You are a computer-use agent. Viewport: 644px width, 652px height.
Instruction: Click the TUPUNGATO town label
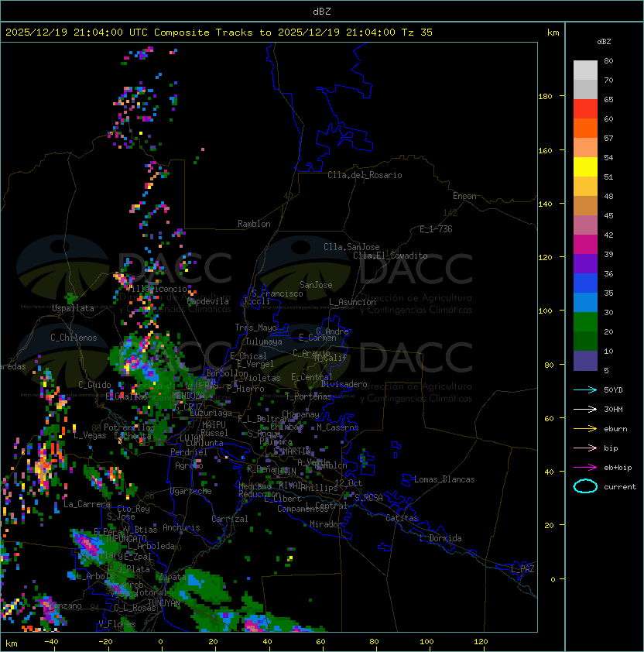point(126,538)
